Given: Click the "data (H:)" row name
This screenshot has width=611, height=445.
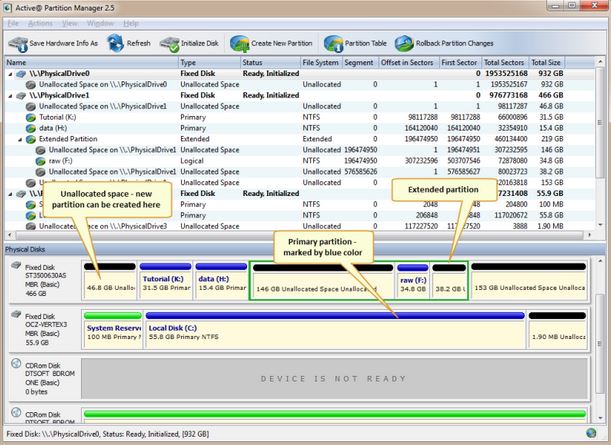Looking at the screenshot, I should 53,128.
